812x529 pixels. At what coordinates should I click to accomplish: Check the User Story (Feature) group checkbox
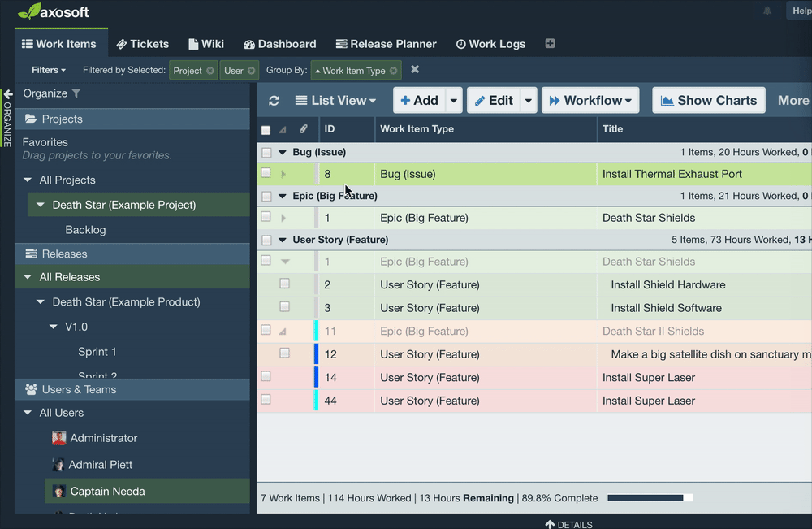(x=266, y=240)
